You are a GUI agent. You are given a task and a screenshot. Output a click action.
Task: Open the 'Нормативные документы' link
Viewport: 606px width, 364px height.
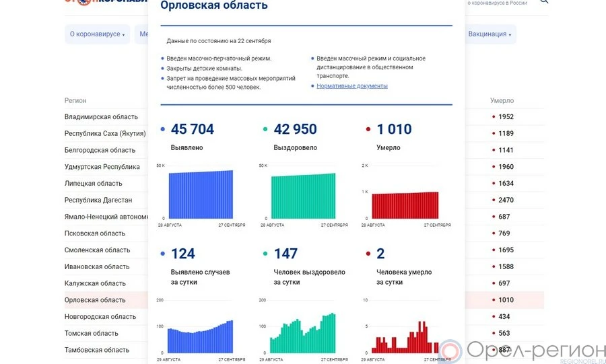point(352,86)
